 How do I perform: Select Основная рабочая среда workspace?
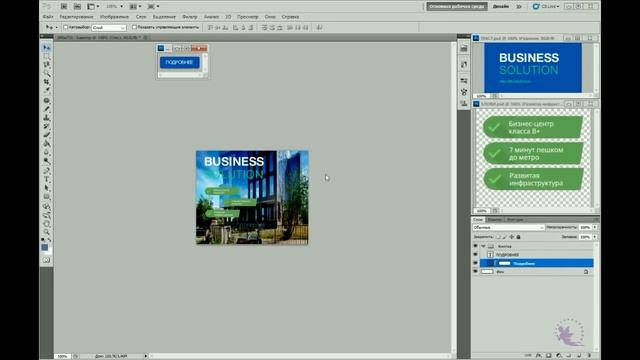pyautogui.click(x=457, y=7)
